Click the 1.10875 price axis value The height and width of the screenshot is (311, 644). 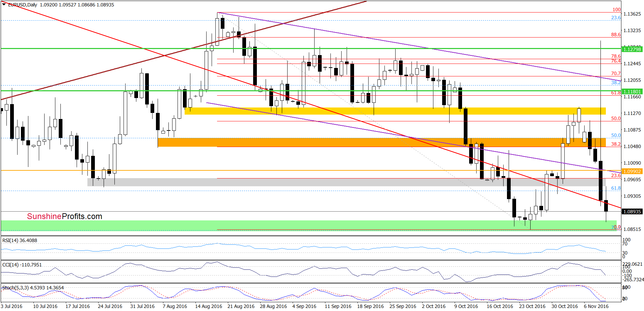(632, 130)
